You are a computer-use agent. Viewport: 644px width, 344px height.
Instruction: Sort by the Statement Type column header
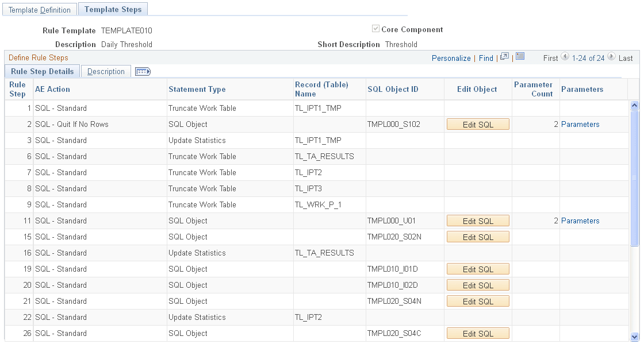tap(197, 90)
